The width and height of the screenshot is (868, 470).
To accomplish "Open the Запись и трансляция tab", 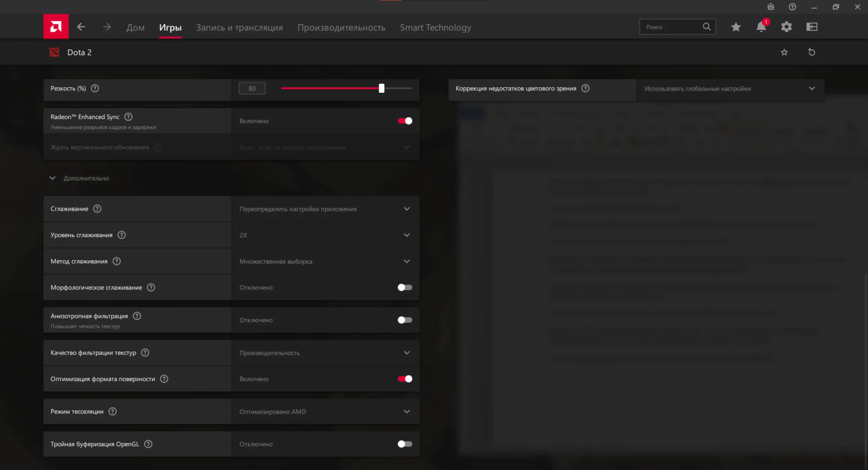I will click(239, 27).
